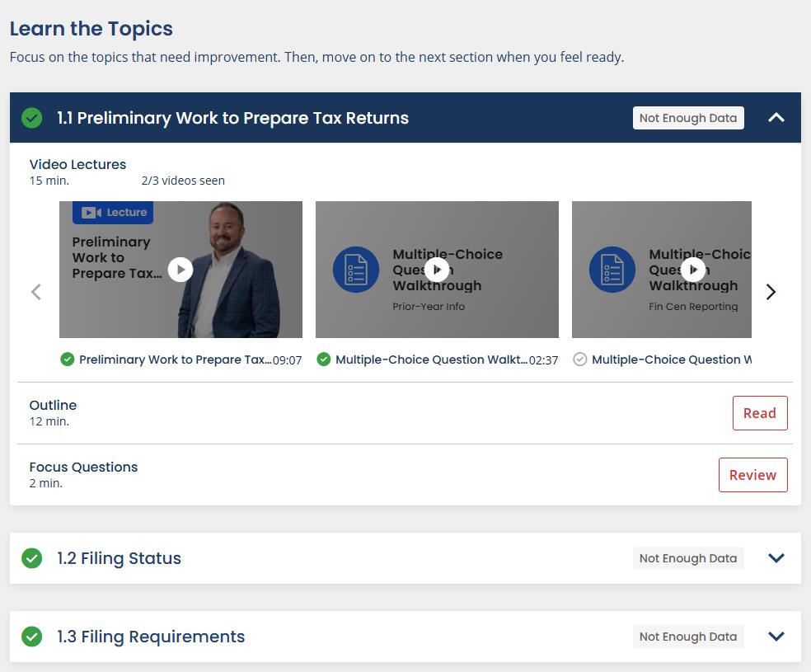
Task: Click the Lecture camera badge icon
Action: (x=91, y=213)
